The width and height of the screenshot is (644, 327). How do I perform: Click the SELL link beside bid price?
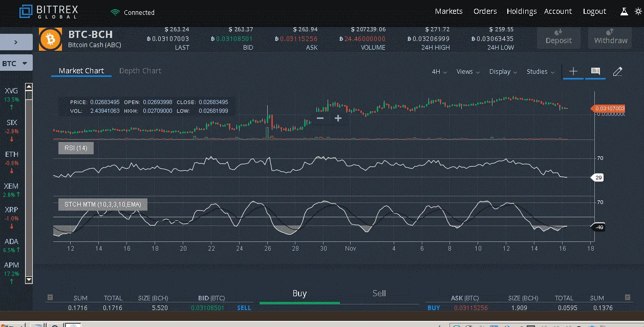click(244, 308)
